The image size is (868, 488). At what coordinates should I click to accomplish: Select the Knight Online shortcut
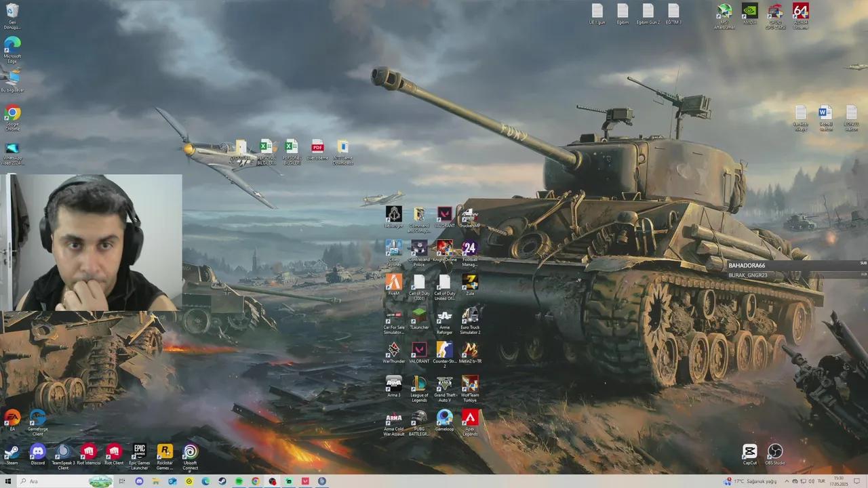click(x=444, y=251)
